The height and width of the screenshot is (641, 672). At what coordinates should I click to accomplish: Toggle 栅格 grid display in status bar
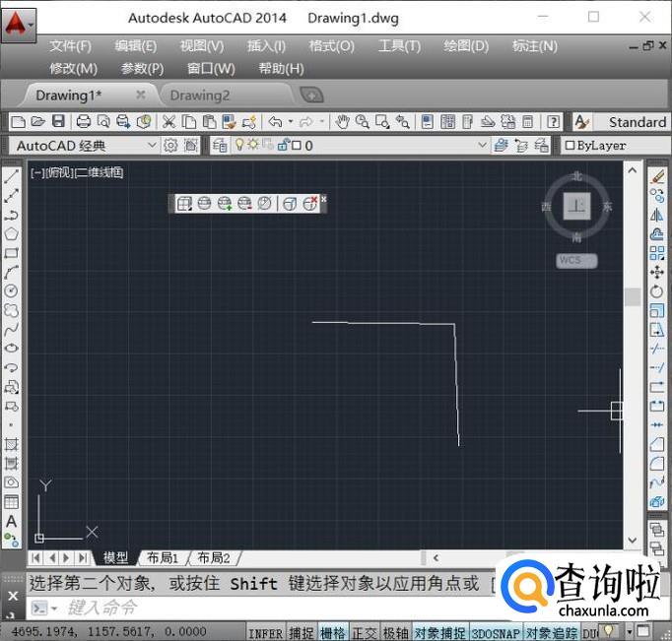pos(333,633)
